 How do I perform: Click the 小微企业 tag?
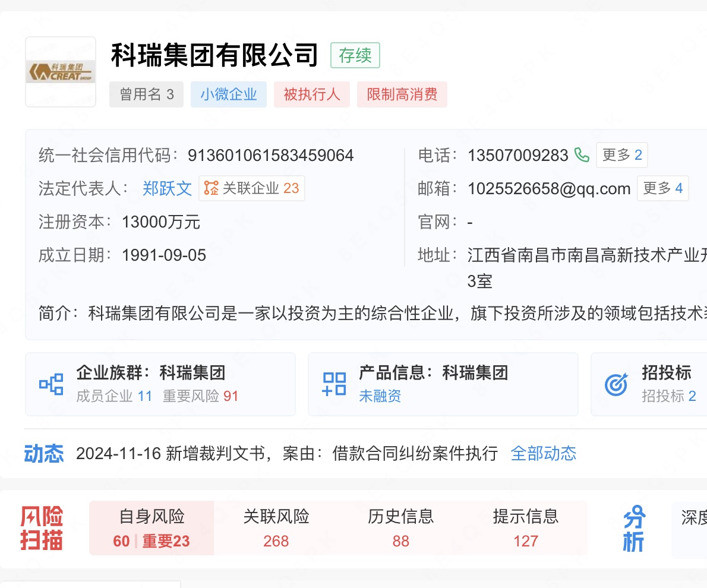click(x=229, y=94)
